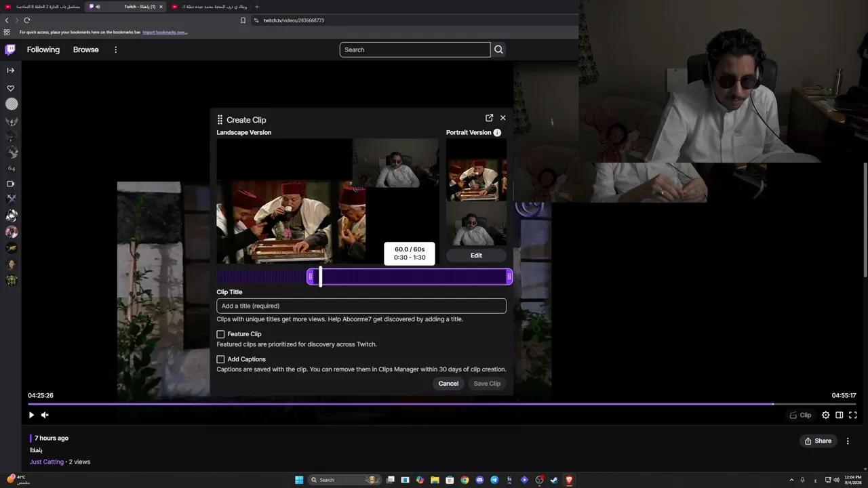Click the Share button
This screenshot has height=488, width=868.
[818, 441]
